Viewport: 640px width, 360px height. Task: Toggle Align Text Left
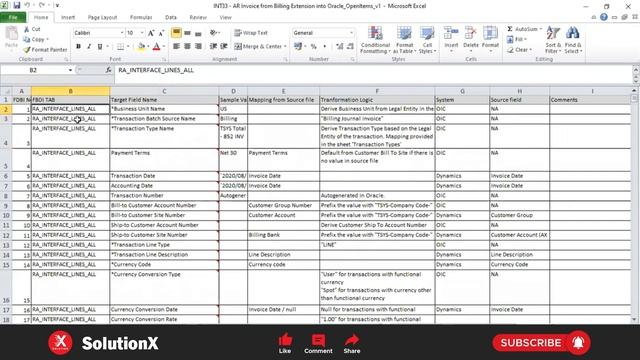click(x=176, y=47)
